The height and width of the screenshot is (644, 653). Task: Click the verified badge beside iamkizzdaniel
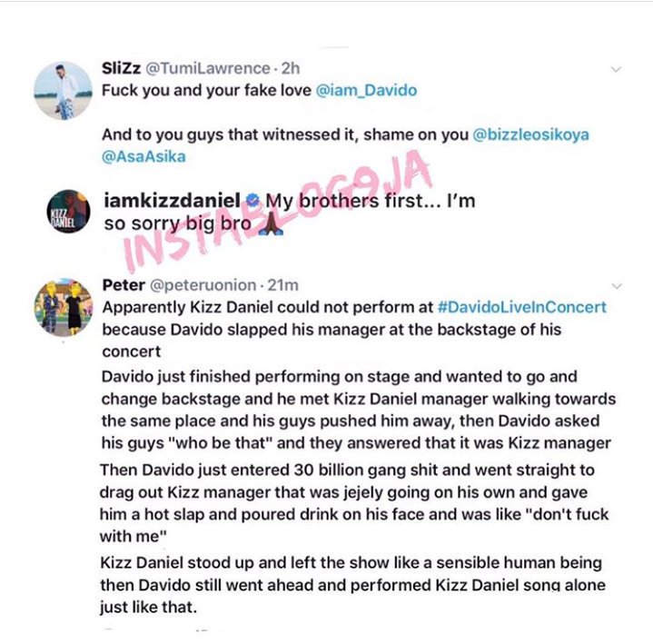pyautogui.click(x=252, y=201)
